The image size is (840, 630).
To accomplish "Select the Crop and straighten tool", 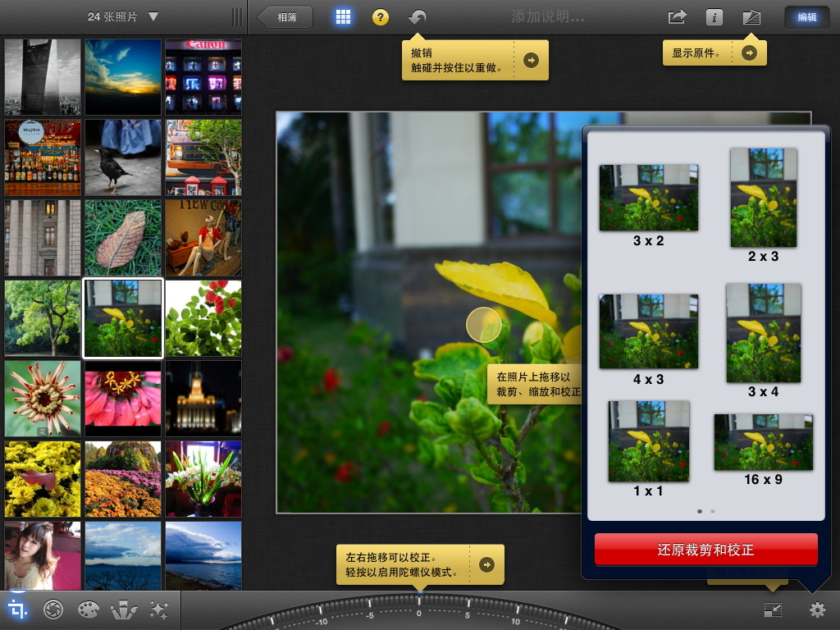I will (18, 609).
